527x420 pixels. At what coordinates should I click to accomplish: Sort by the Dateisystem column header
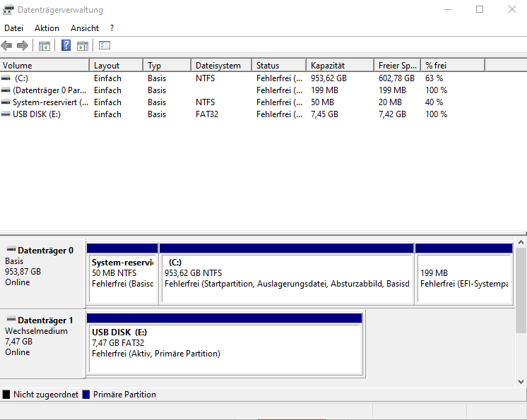pos(222,65)
